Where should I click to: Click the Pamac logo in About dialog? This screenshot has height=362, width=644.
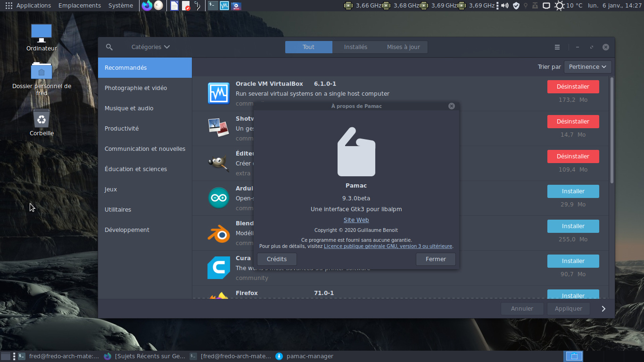(x=356, y=152)
